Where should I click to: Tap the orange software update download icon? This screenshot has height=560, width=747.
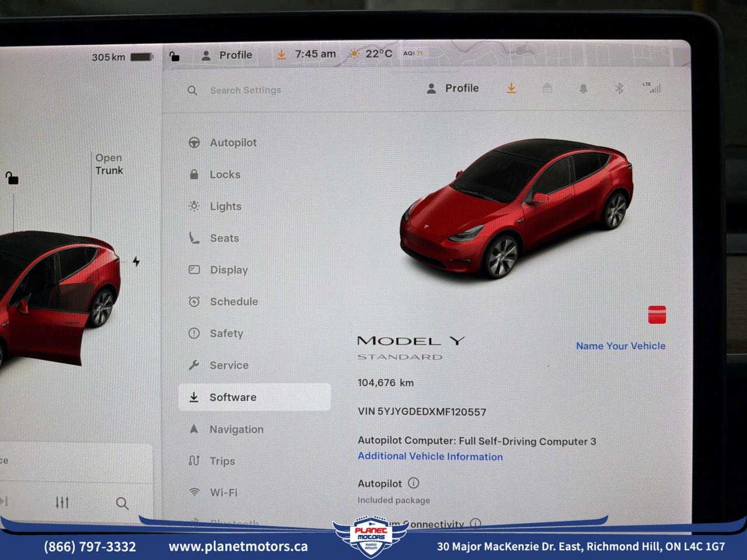click(511, 88)
